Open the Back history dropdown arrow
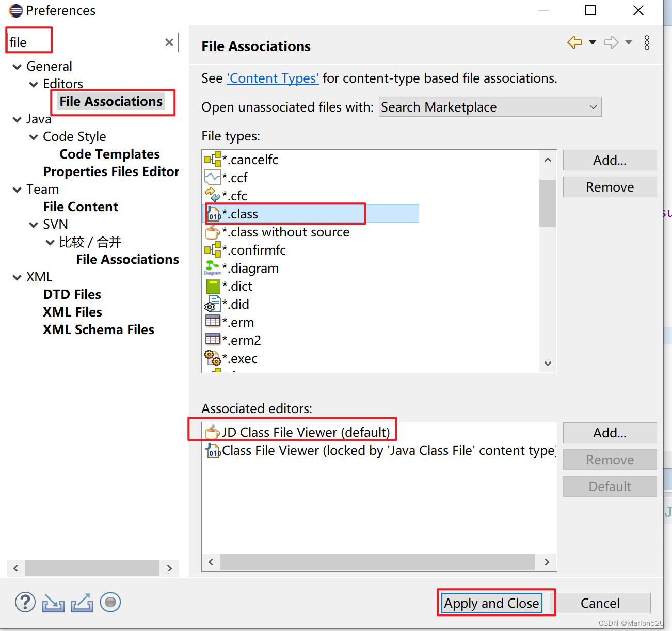The image size is (672, 631). tap(593, 42)
